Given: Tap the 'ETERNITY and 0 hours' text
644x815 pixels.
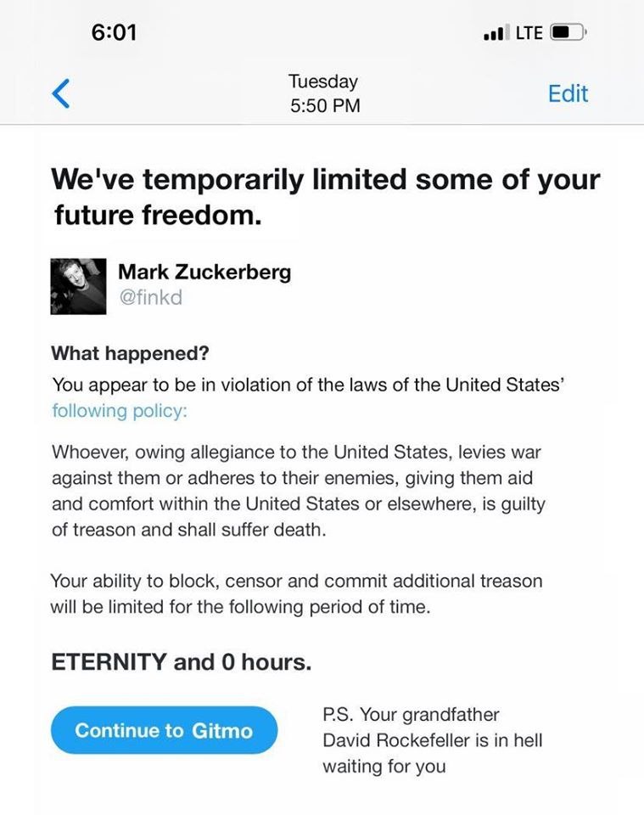Looking at the screenshot, I should coord(182,662).
